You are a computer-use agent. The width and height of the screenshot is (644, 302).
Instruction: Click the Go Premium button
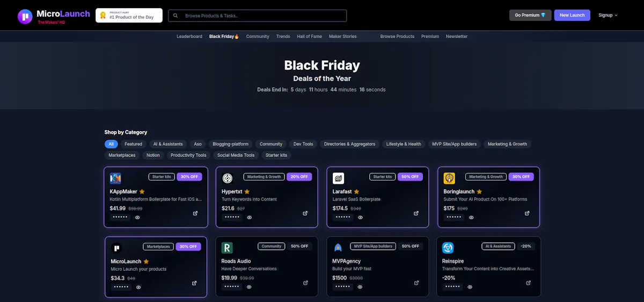pyautogui.click(x=530, y=15)
